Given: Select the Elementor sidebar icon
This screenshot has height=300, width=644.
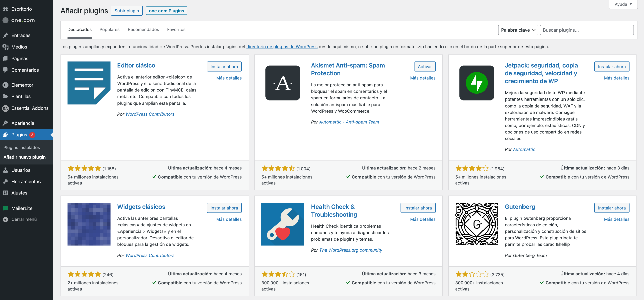Looking at the screenshot, I should point(6,85).
